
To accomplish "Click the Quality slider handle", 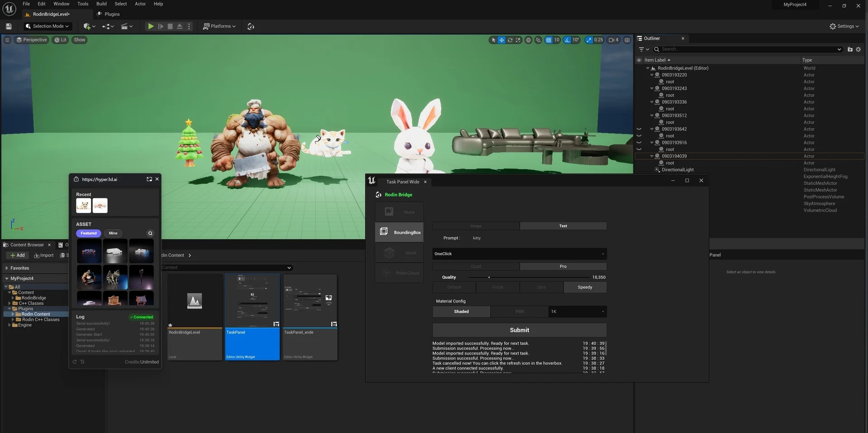I will (489, 277).
